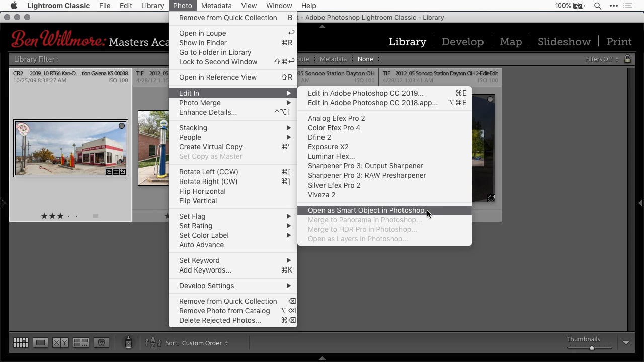Expand the Set Rating submenu
Viewport: 644px width, 362px height.
[233, 226]
